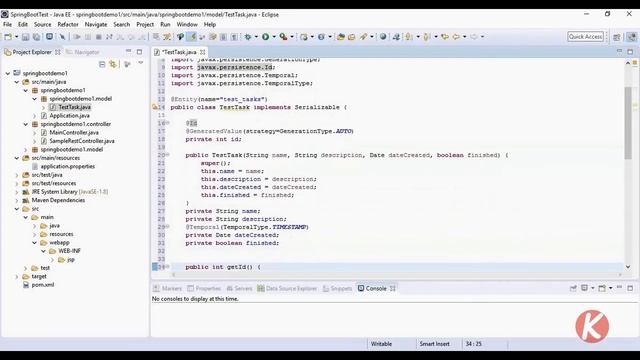The height and width of the screenshot is (360, 640).
Task: Click the Open Perspective icon
Action: [617, 37]
